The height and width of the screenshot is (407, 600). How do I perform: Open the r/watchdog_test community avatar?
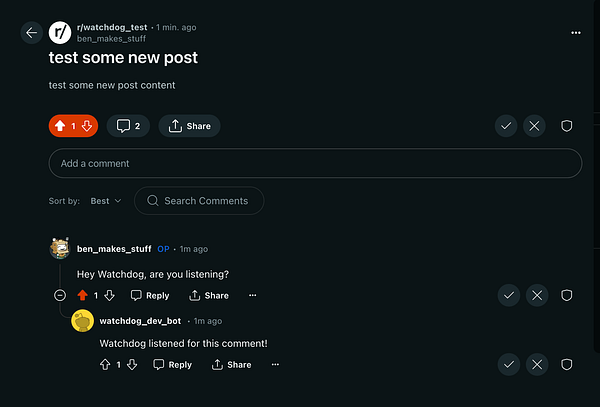pos(60,33)
